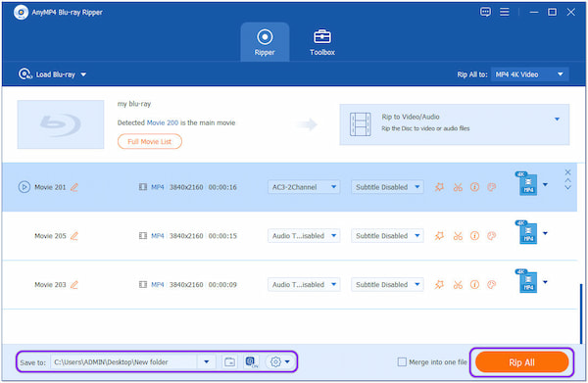Viewport: 588px width, 383px height.
Task: Start ripping with the Rip All button
Action: 521,362
